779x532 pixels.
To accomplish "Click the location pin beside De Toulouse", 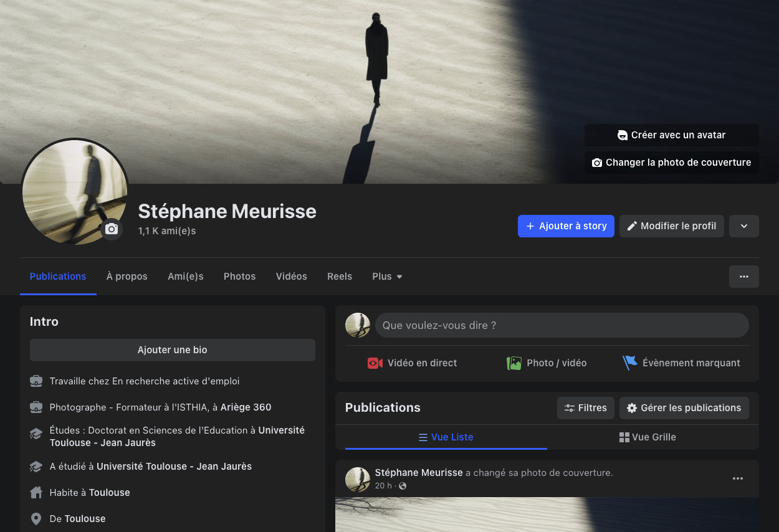I will pos(36,519).
